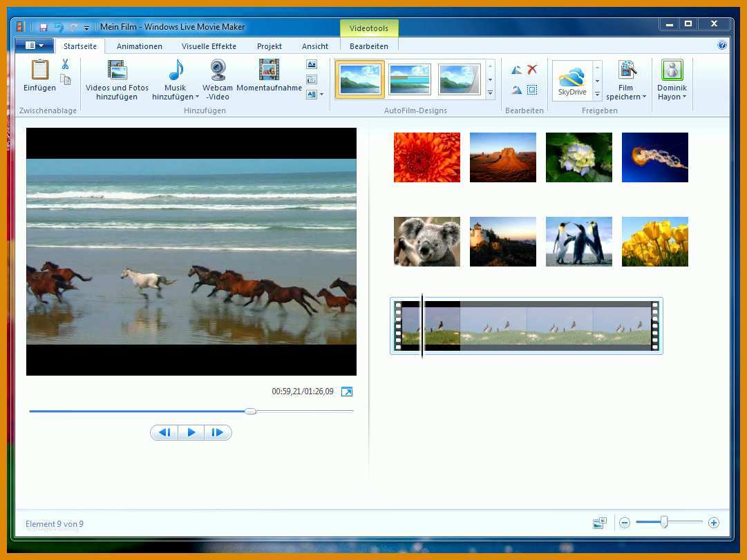Redo with the greyed quick access arrow
Image resolution: width=747 pixels, height=560 pixels.
(x=73, y=28)
